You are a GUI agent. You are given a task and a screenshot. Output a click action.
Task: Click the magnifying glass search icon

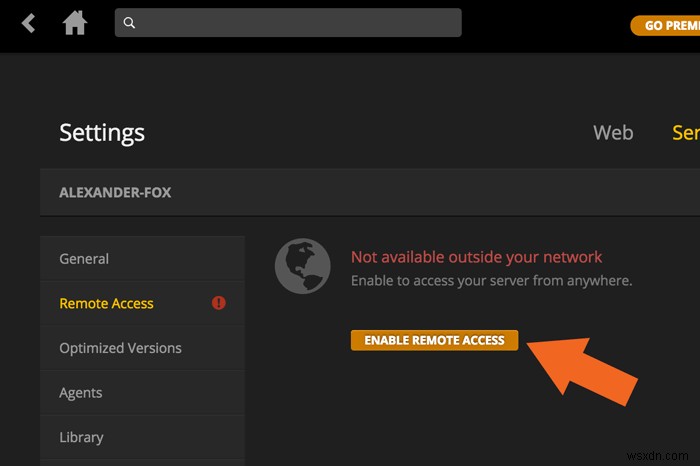click(x=129, y=23)
